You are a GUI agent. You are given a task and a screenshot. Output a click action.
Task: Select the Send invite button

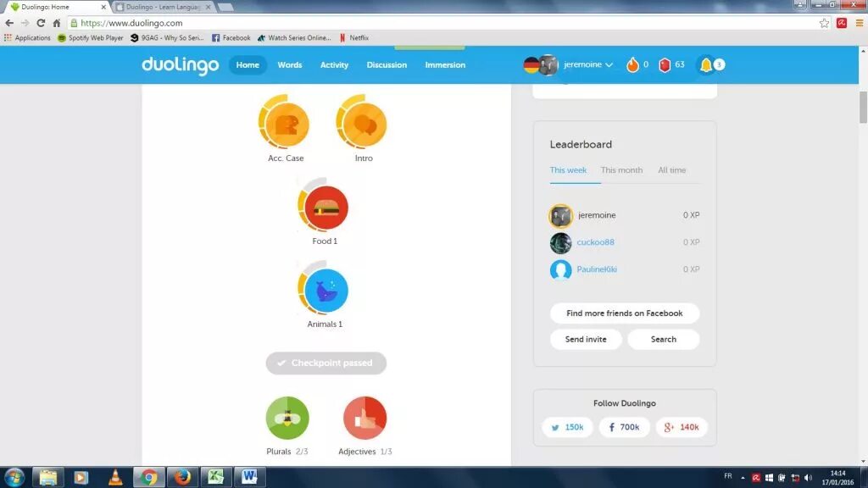pyautogui.click(x=585, y=339)
